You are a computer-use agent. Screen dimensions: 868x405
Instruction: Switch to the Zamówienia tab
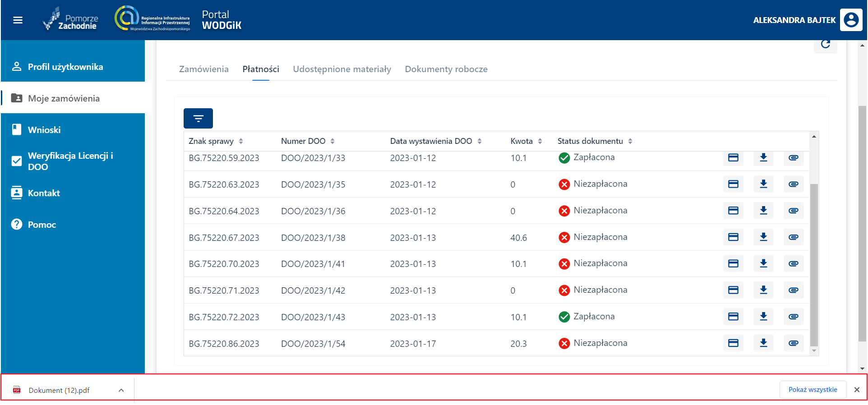tap(203, 69)
